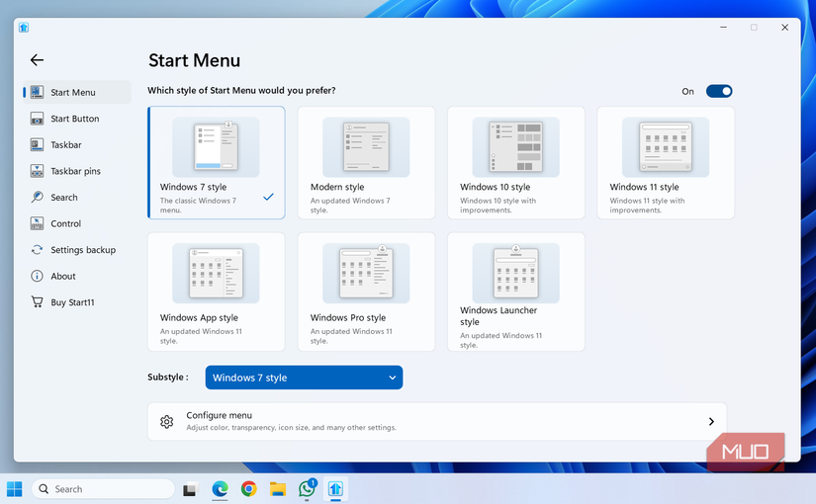Open the Substyle dropdown
The image size is (816, 504).
pyautogui.click(x=304, y=378)
